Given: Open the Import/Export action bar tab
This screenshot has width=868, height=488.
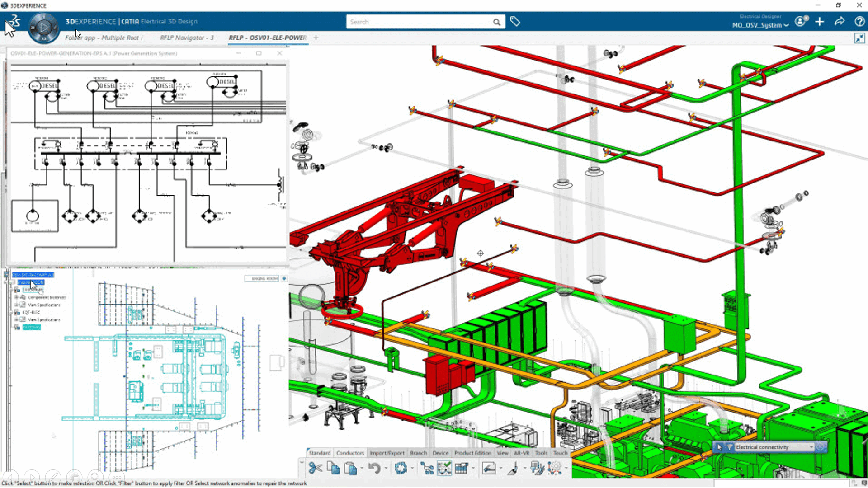Looking at the screenshot, I should point(387,453).
